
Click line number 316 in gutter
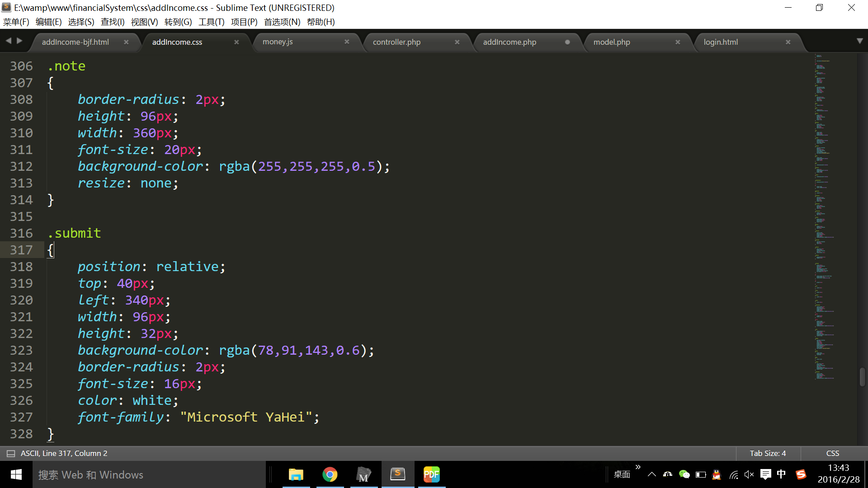click(21, 233)
